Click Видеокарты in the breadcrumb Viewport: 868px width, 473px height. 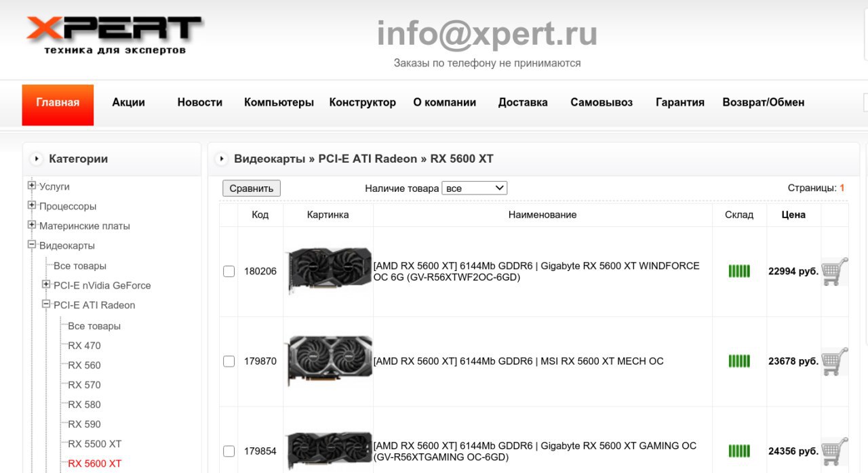point(270,159)
